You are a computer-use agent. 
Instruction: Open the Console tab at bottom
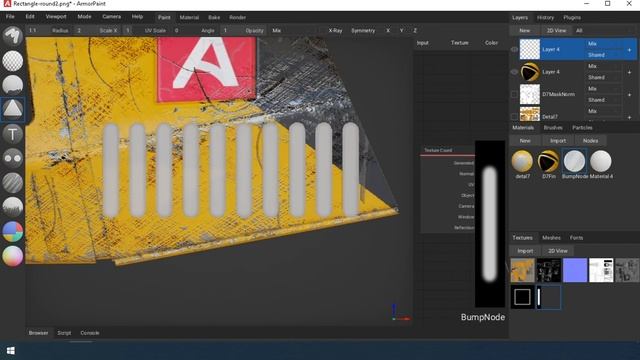90,333
